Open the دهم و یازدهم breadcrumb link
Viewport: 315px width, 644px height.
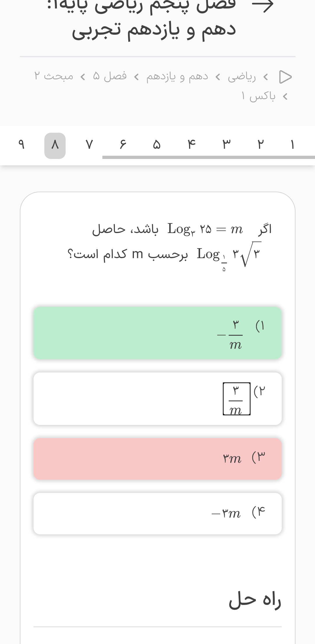[177, 77]
